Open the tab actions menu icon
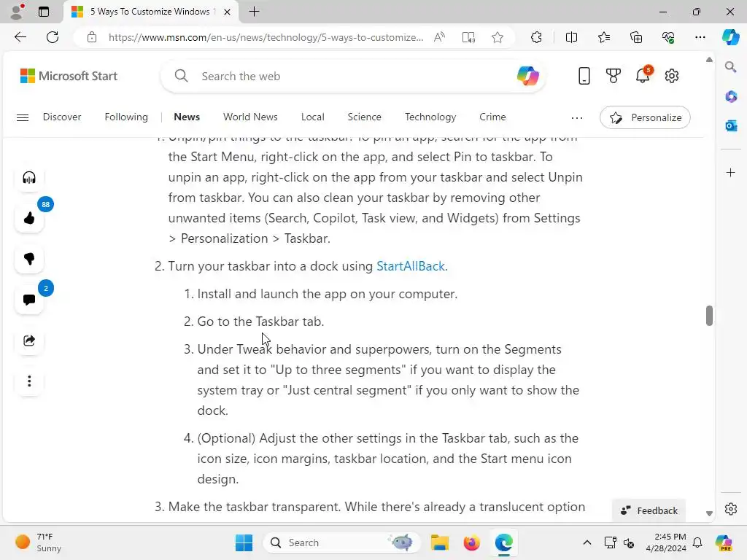The image size is (747, 560). click(x=43, y=12)
